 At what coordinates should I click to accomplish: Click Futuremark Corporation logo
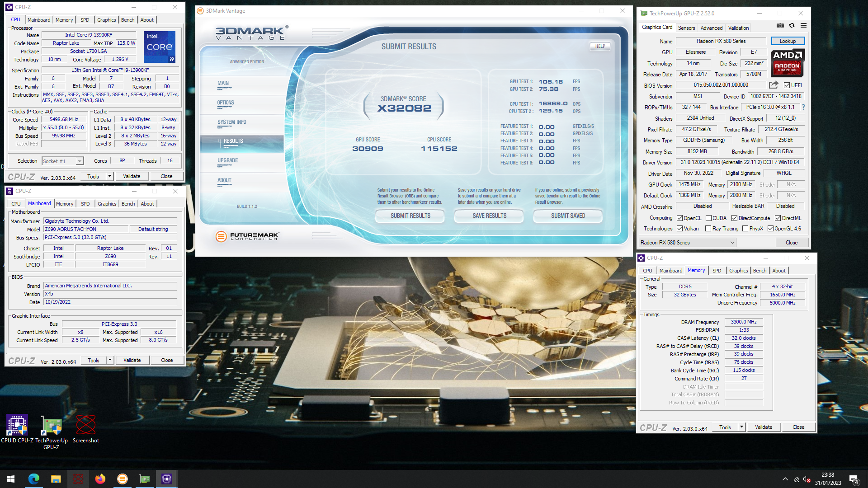point(247,236)
